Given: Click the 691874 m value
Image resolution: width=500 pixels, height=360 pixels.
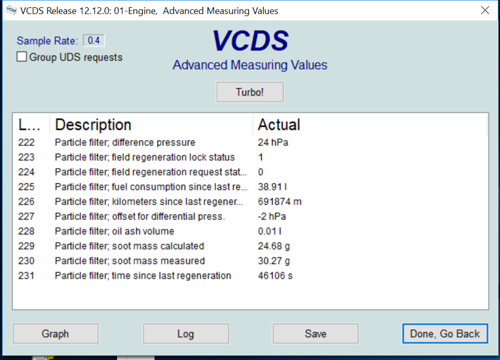Looking at the screenshot, I should [280, 202].
